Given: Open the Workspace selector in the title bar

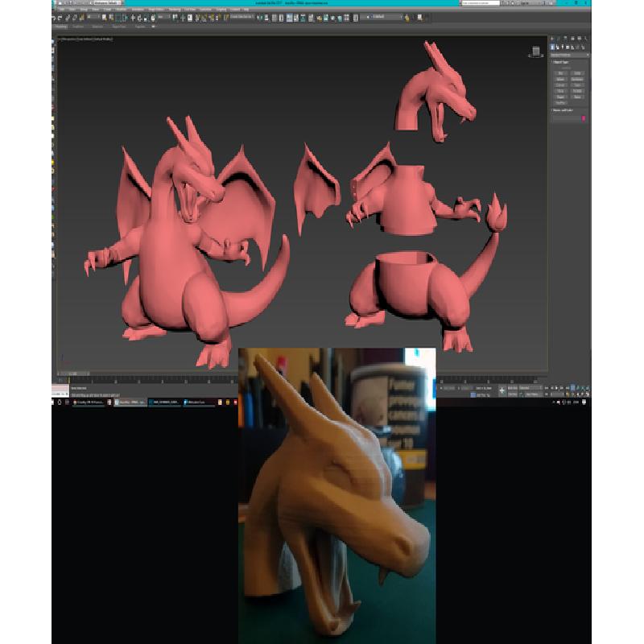Looking at the screenshot, I should tap(105, 3).
